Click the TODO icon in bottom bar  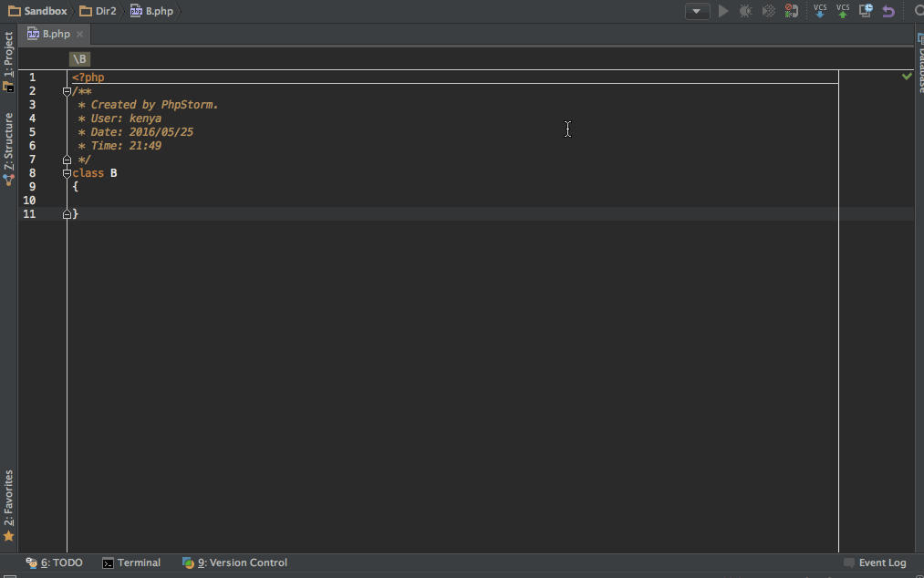pos(31,563)
